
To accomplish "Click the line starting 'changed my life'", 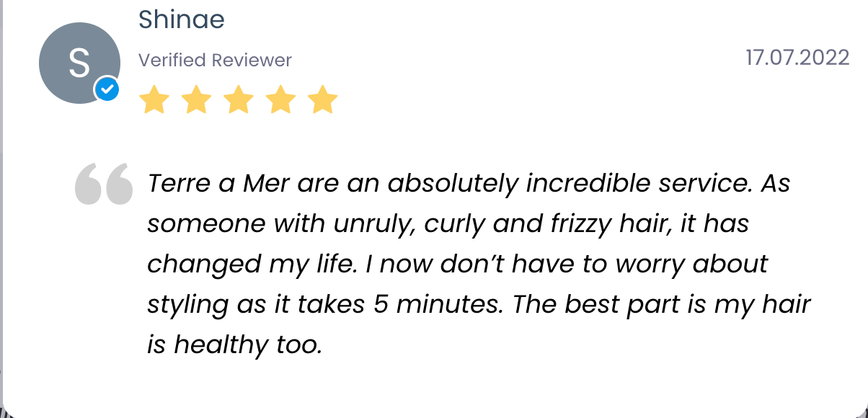I will point(458,264).
